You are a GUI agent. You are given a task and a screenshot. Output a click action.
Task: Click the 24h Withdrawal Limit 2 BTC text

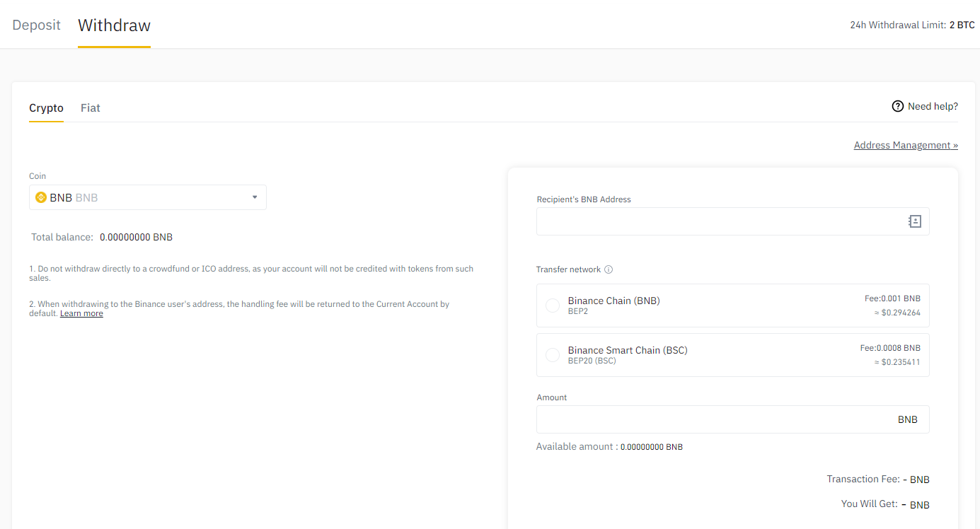tap(912, 25)
